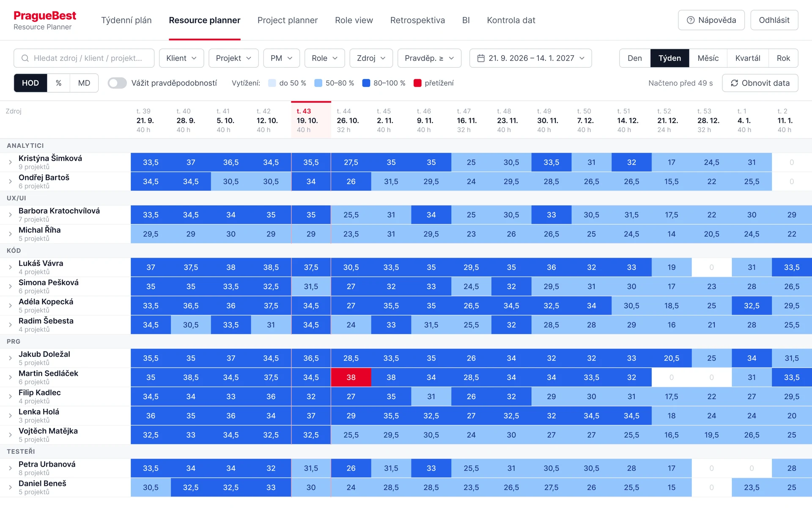Viewport: 812px width, 508px height.
Task: Focus the Hledat zdroj search field
Action: (84, 58)
